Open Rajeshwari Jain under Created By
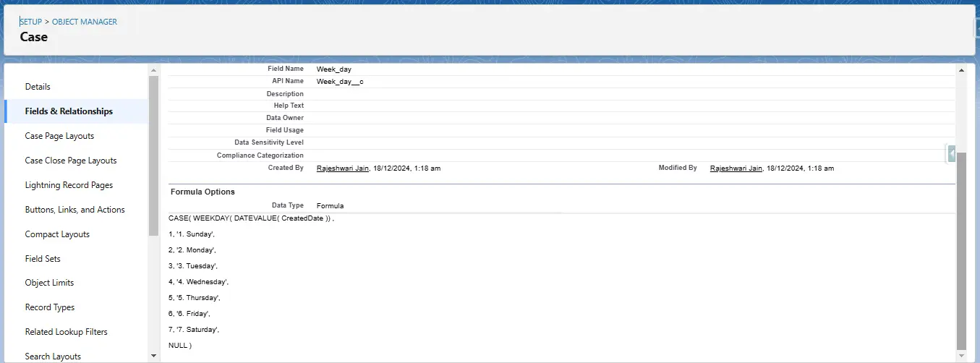 click(x=343, y=168)
